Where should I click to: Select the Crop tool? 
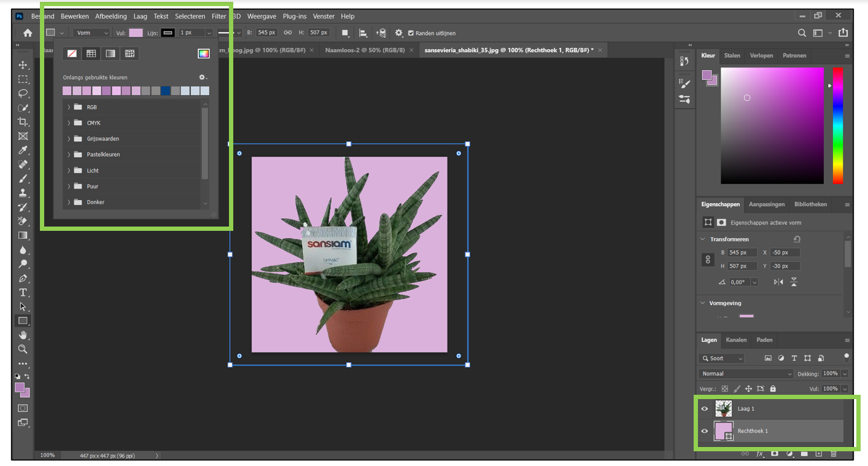pos(23,122)
